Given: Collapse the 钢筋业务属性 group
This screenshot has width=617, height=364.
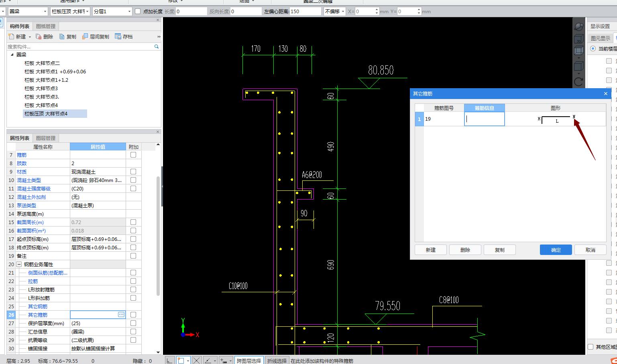Looking at the screenshot, I should point(19,264).
